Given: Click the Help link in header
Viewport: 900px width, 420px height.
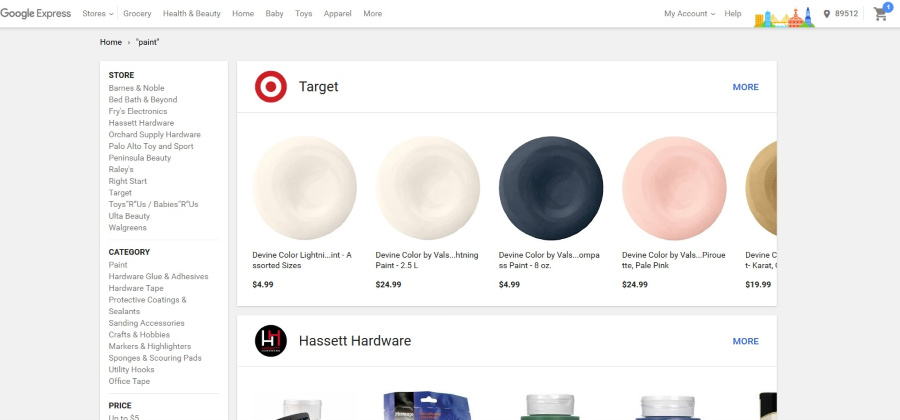Looking at the screenshot, I should [x=733, y=14].
